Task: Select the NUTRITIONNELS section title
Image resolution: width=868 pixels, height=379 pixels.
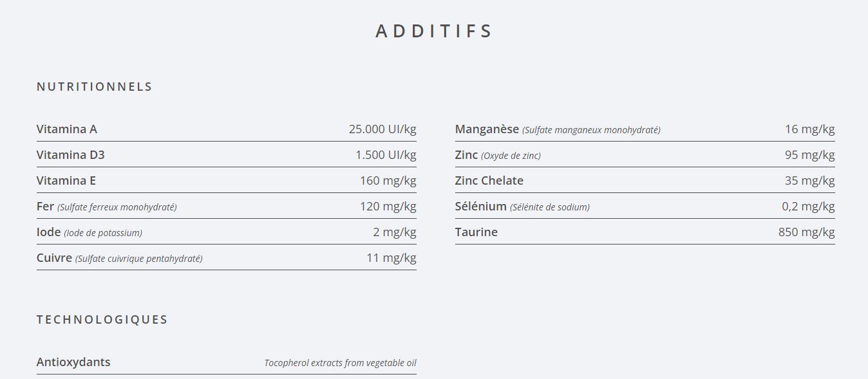Action: [94, 86]
